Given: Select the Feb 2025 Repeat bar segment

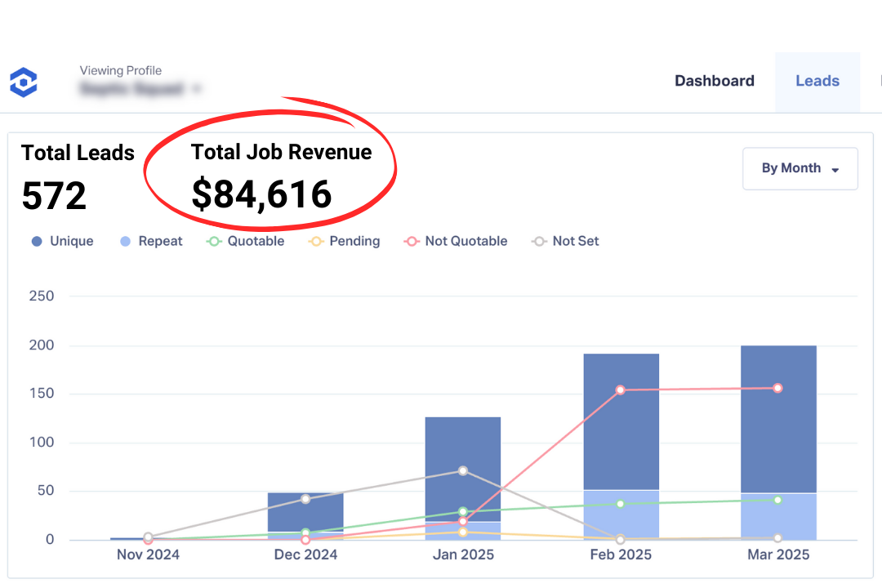Looking at the screenshot, I should click(x=621, y=514).
